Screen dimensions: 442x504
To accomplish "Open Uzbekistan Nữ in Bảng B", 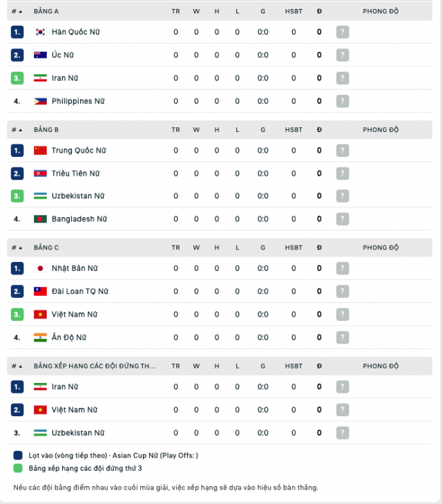I will point(78,196).
